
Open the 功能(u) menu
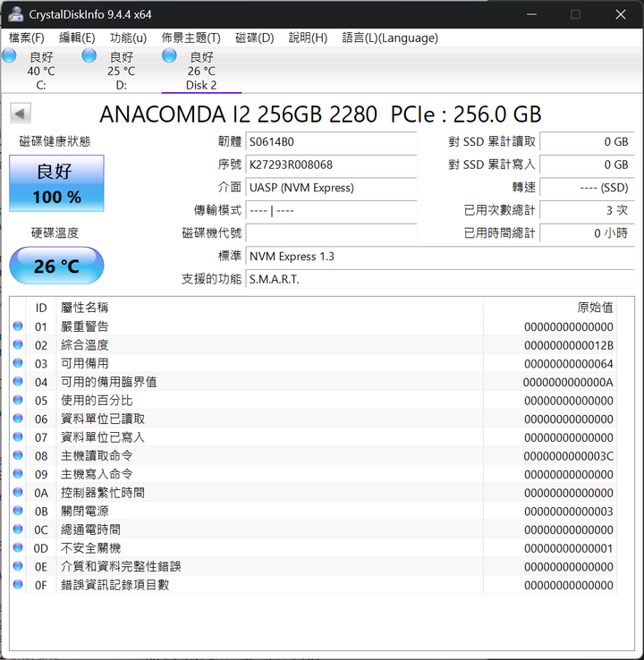click(128, 38)
